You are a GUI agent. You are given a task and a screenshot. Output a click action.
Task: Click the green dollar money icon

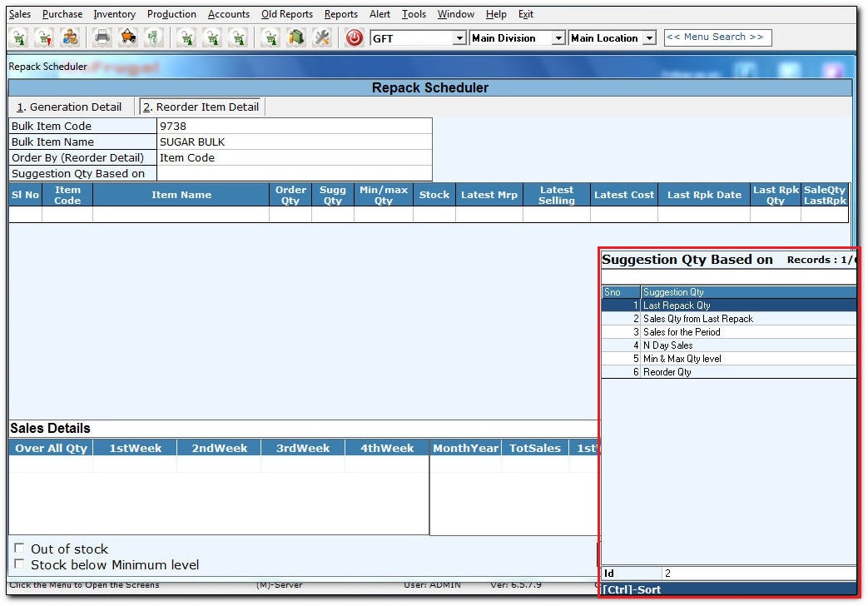[x=152, y=37]
